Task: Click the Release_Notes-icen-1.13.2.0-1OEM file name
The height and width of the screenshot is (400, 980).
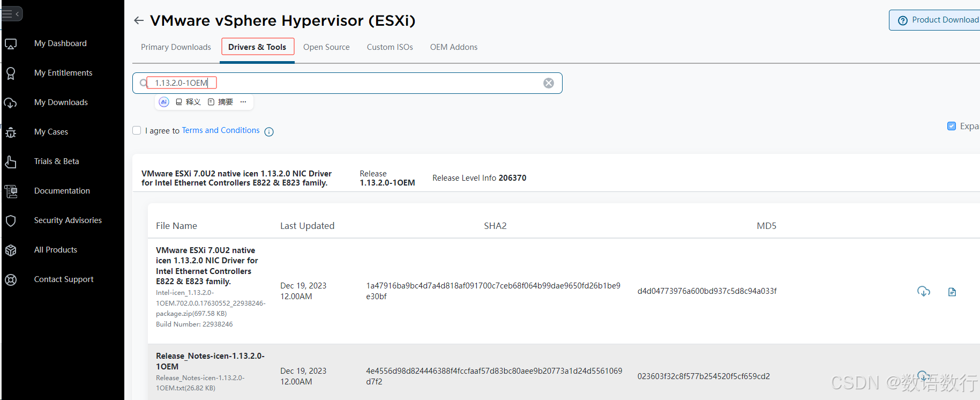Action: (210, 361)
